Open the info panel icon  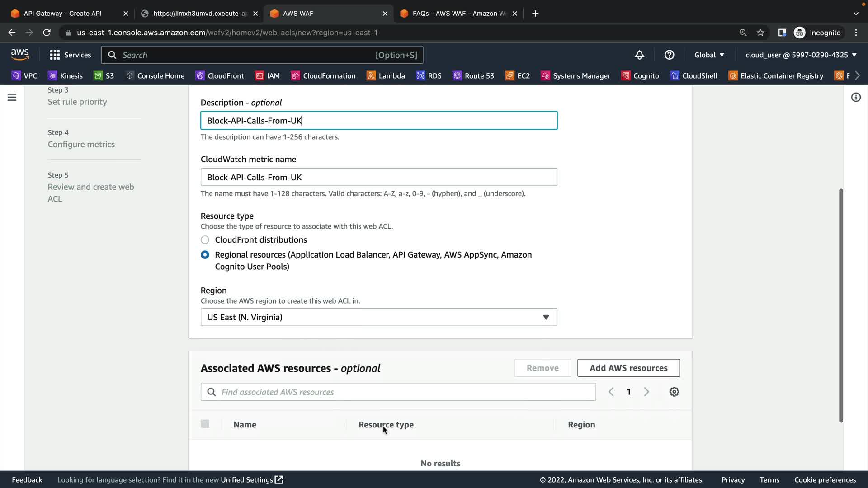coord(856,97)
